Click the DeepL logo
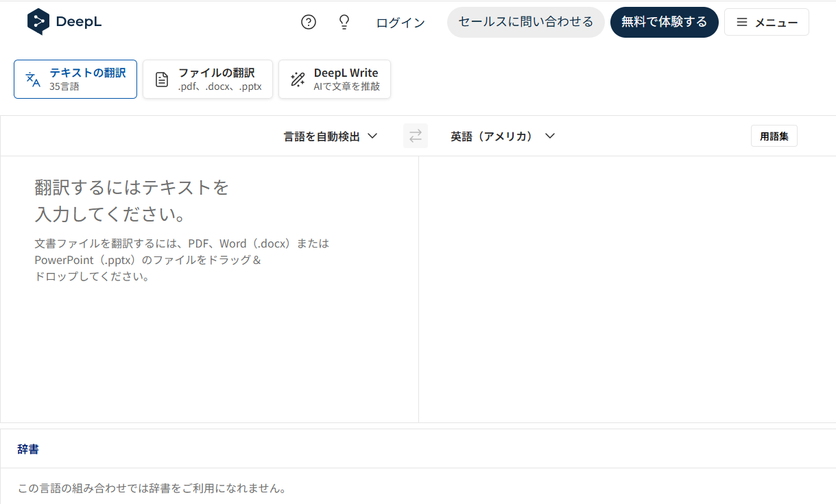836x504 pixels. click(64, 21)
